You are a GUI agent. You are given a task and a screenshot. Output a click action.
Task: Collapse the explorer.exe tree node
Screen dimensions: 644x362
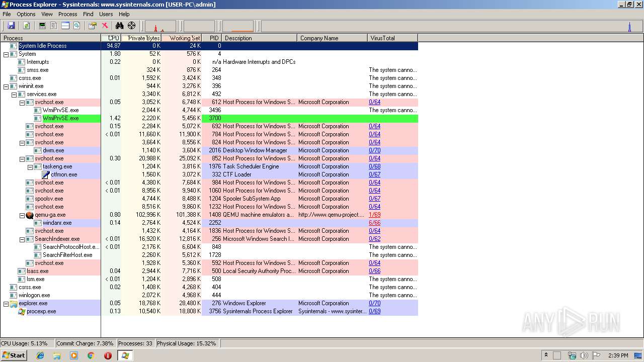tap(6, 303)
